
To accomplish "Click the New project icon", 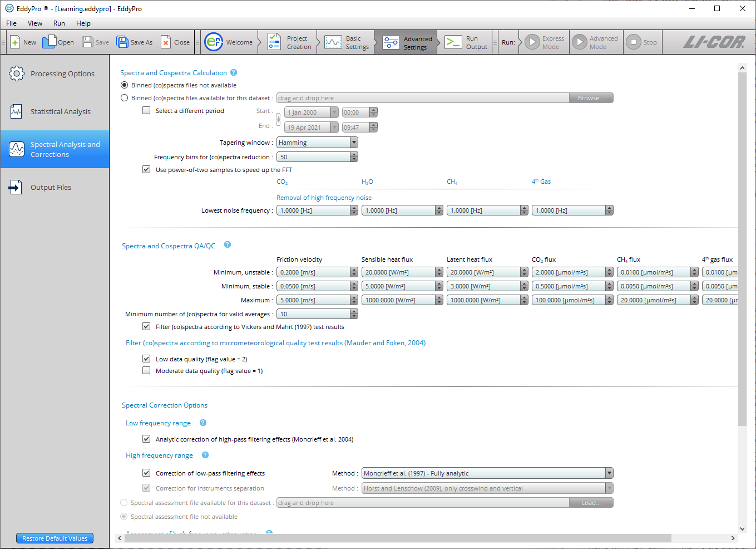I will point(16,42).
